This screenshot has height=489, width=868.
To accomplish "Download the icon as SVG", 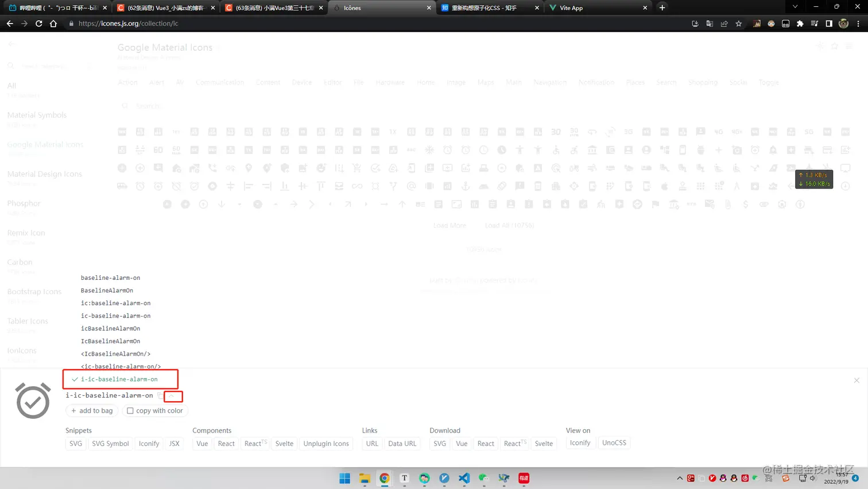I will [440, 444].
